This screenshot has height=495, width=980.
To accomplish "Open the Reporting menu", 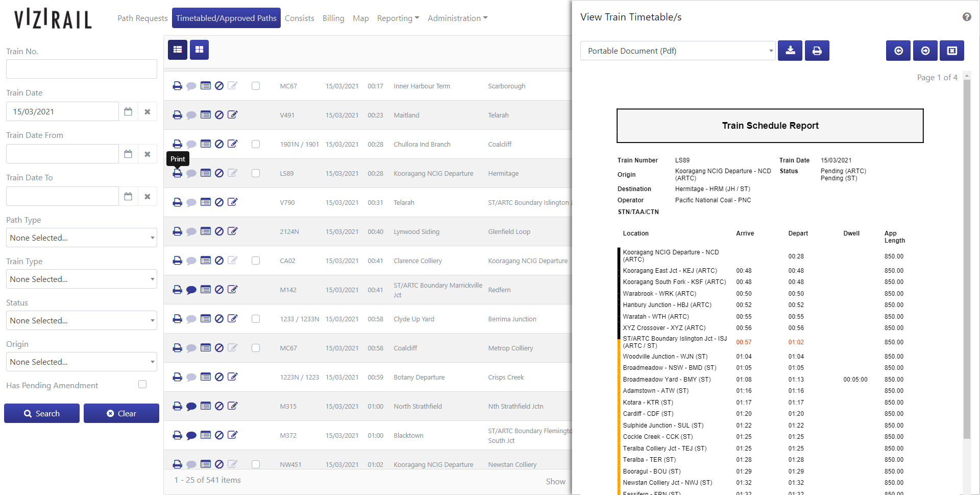I will point(398,18).
